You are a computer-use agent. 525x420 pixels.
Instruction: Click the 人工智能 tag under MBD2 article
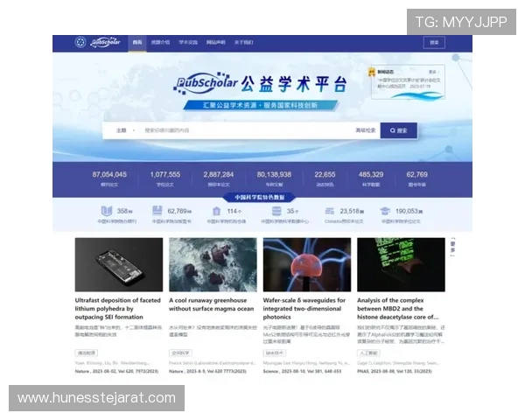pos(368,353)
